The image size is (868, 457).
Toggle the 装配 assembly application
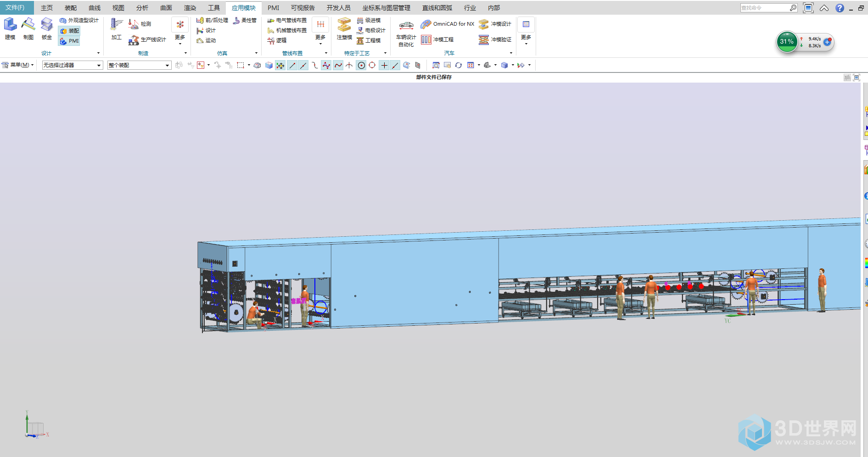(69, 31)
